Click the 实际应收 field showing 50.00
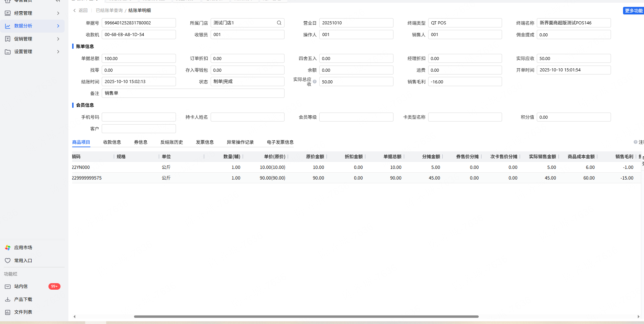644x324 pixels. [x=574, y=59]
